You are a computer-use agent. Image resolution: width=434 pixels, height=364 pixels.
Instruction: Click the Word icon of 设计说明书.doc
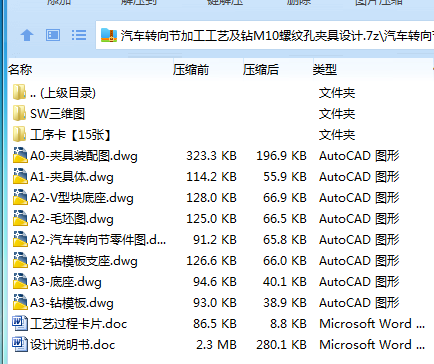(x=20, y=344)
